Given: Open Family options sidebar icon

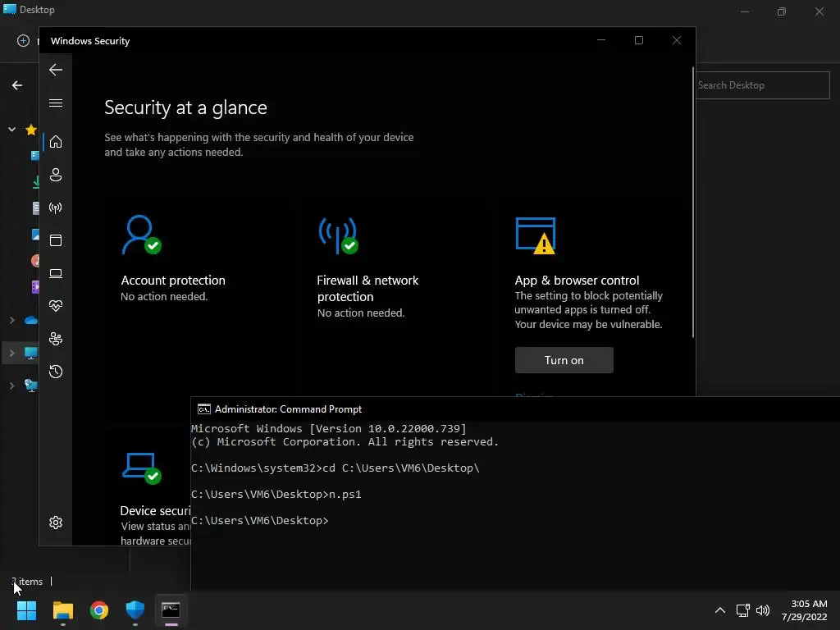Looking at the screenshot, I should (x=56, y=339).
